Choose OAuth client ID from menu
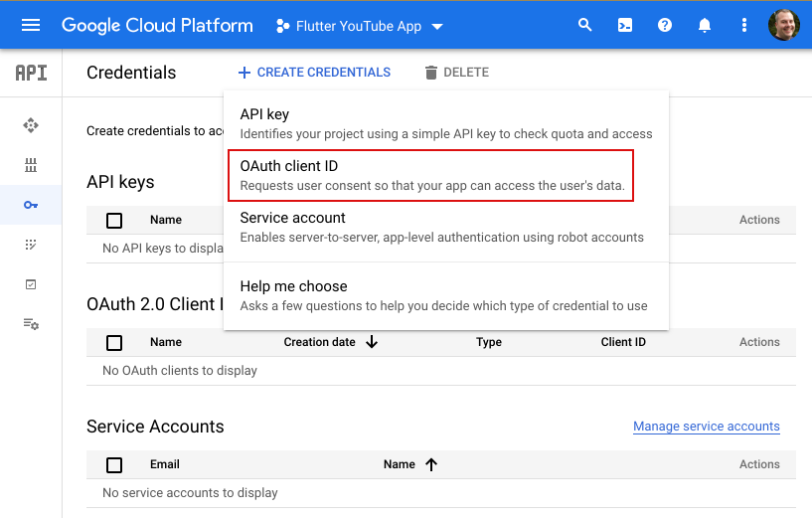Image resolution: width=812 pixels, height=518 pixels. (431, 175)
